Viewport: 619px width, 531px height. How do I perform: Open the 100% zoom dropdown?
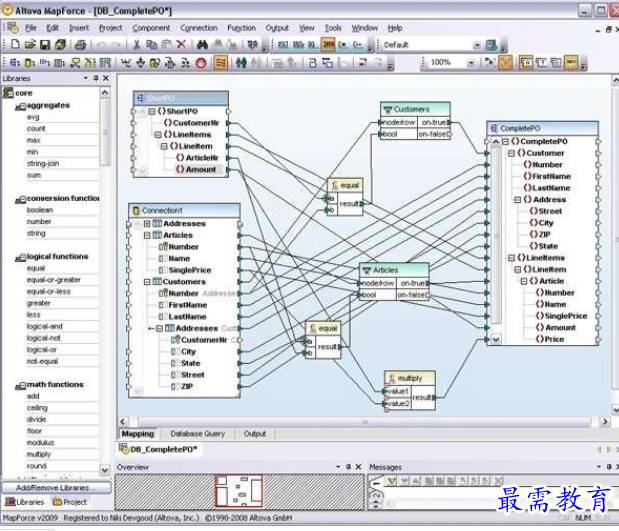[x=471, y=63]
